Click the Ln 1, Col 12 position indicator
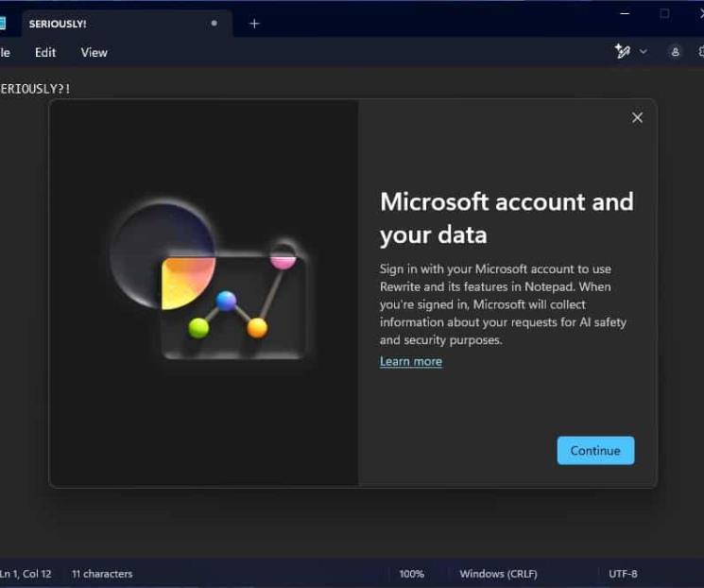The width and height of the screenshot is (704, 588). pyautogui.click(x=26, y=574)
